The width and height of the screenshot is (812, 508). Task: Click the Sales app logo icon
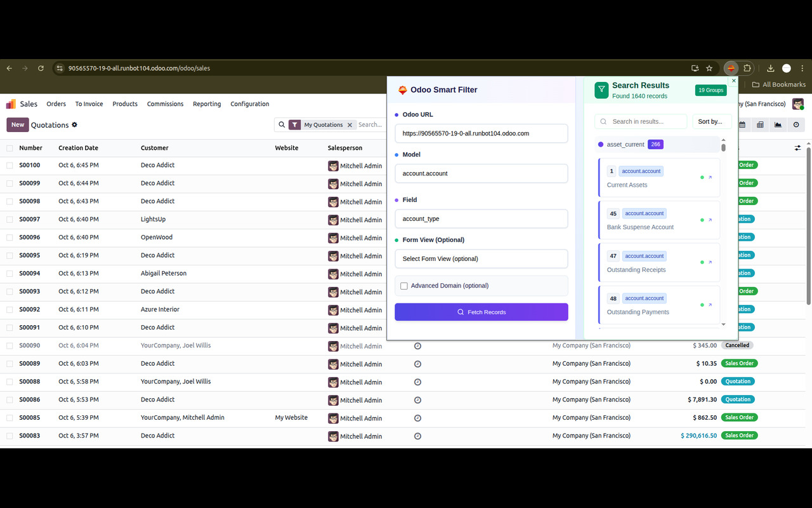(11, 104)
